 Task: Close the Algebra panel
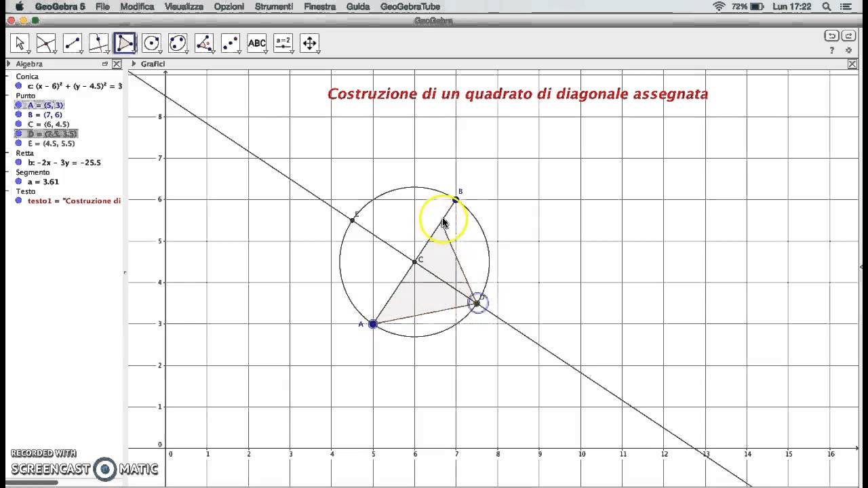point(117,64)
